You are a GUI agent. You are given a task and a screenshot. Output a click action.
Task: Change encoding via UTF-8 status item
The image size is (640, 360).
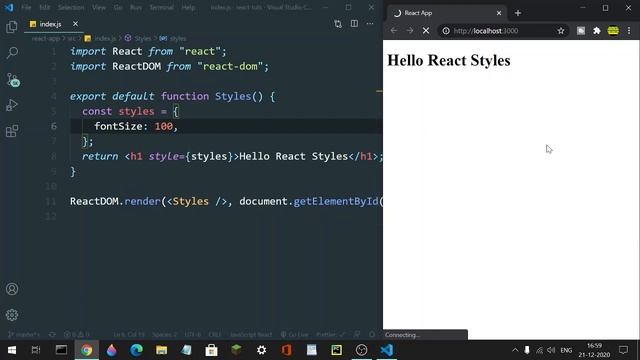(193, 335)
